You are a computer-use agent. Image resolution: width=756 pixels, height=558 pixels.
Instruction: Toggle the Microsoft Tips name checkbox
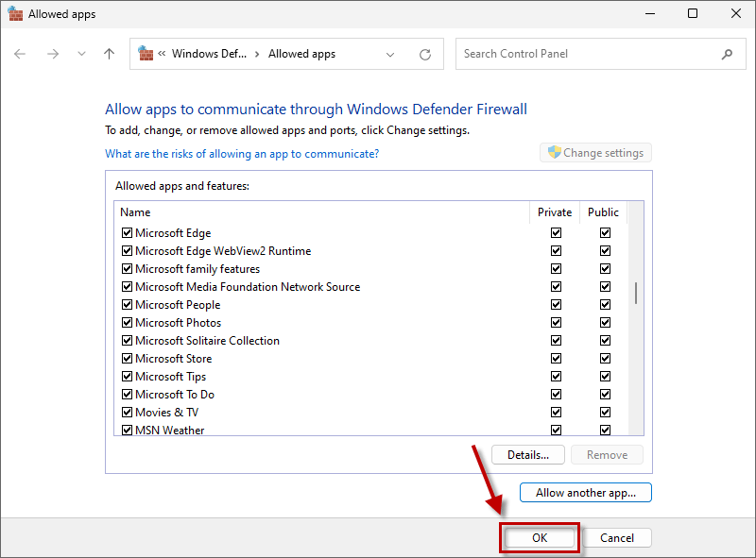127,376
